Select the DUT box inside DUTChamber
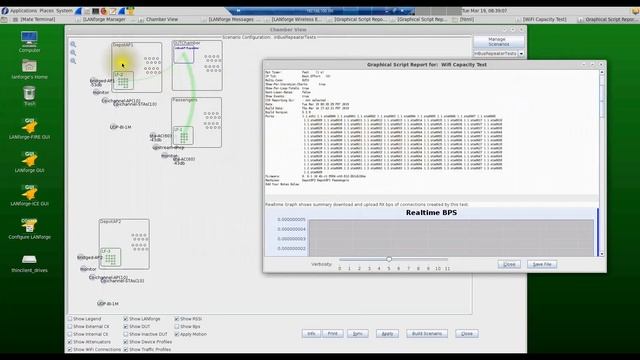Image resolution: width=640 pixels, height=360 pixels. tap(184, 54)
